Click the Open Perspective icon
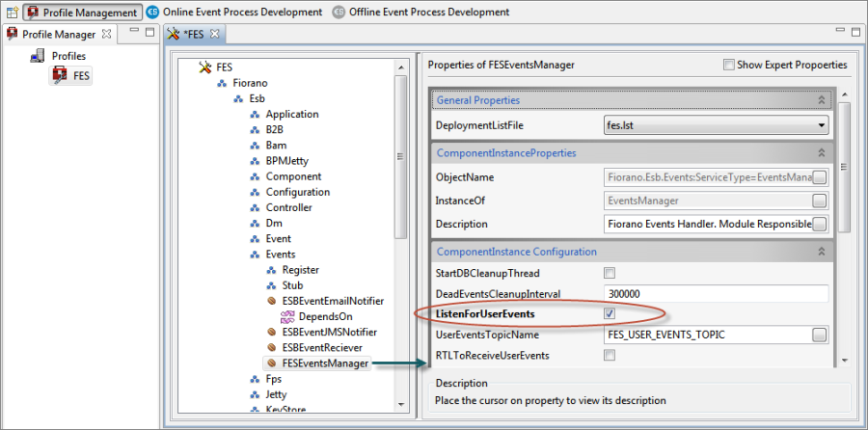This screenshot has width=868, height=430. (13, 12)
